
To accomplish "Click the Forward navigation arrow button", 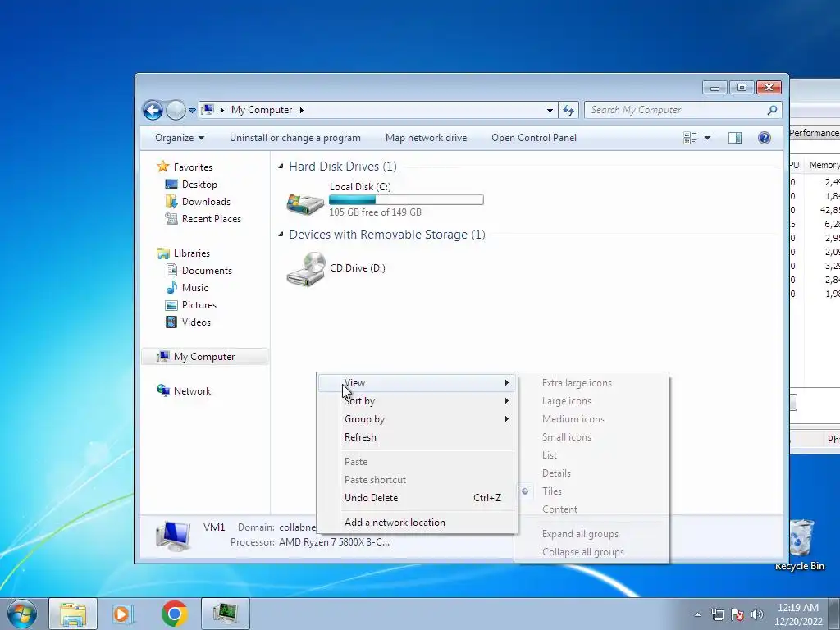I will (176, 111).
